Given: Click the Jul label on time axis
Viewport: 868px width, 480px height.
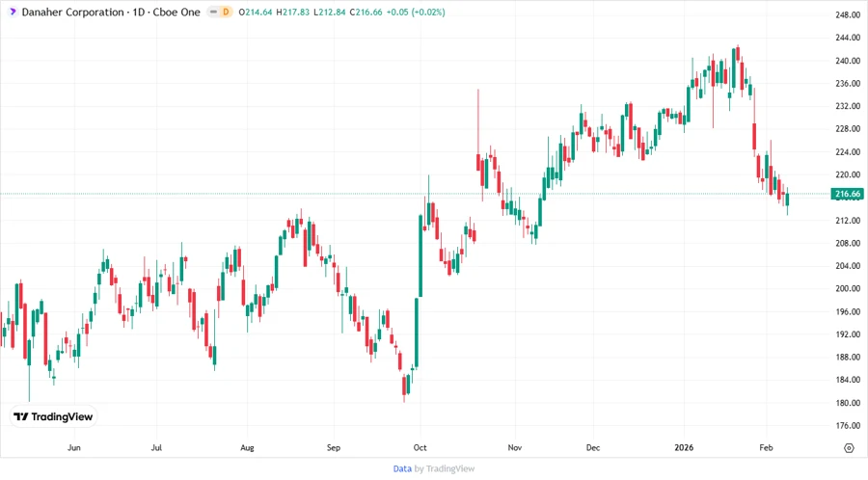Looking at the screenshot, I should 156,447.
